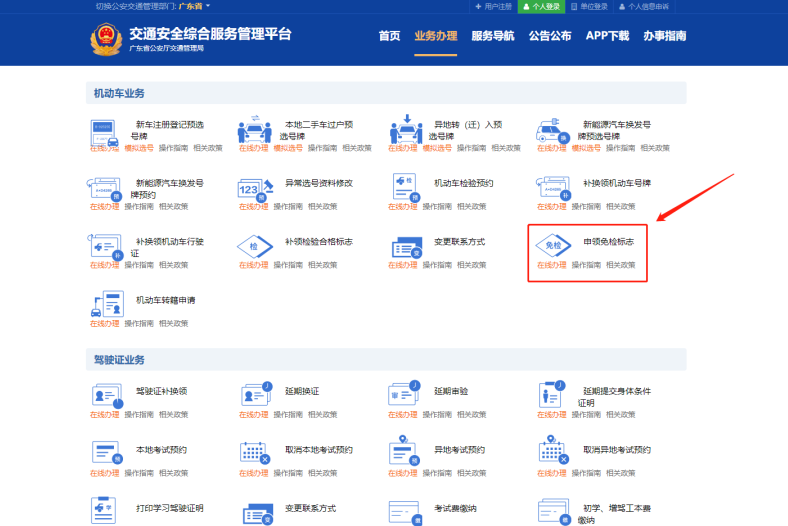788x526 pixels.
Task: Click the police badge platform logo
Action: pyautogui.click(x=106, y=39)
